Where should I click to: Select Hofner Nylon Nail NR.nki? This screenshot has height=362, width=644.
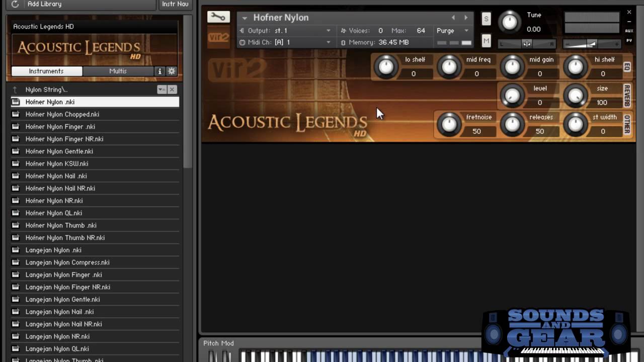pyautogui.click(x=95, y=188)
